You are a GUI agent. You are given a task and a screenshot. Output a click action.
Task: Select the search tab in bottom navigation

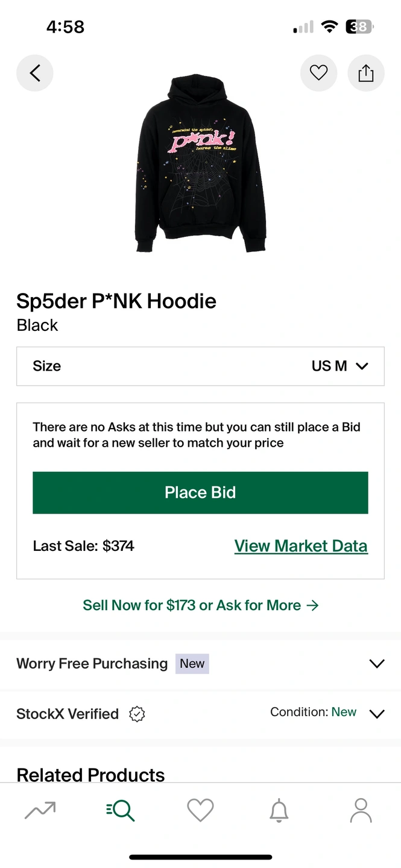[x=120, y=810]
